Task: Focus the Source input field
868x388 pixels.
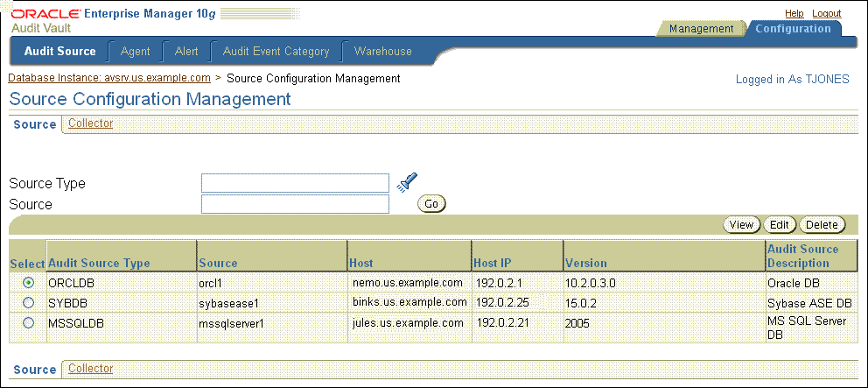Action: click(295, 204)
